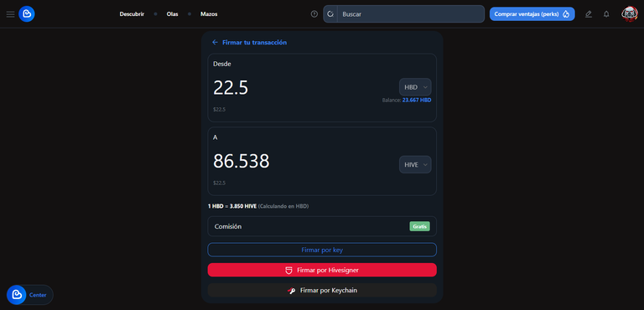Go to Olas page
644x310 pixels.
(172, 14)
